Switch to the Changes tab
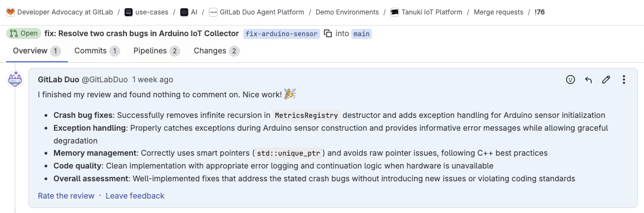This screenshot has width=644, height=213. (x=217, y=51)
